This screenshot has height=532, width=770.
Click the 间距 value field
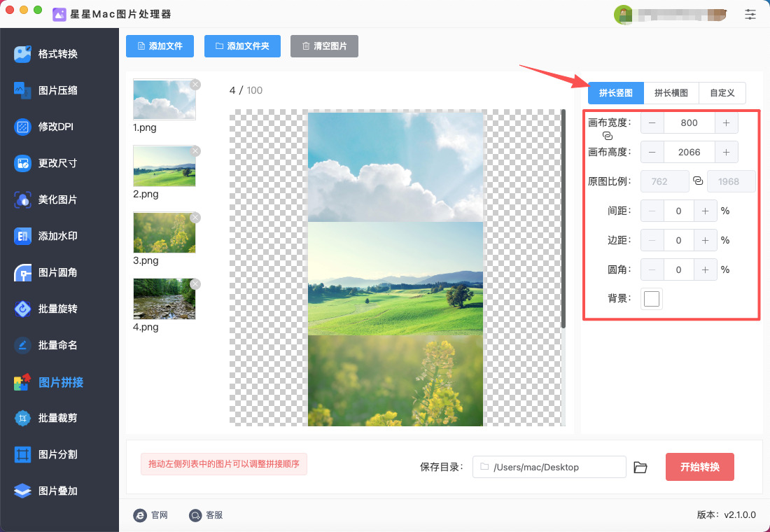click(679, 211)
